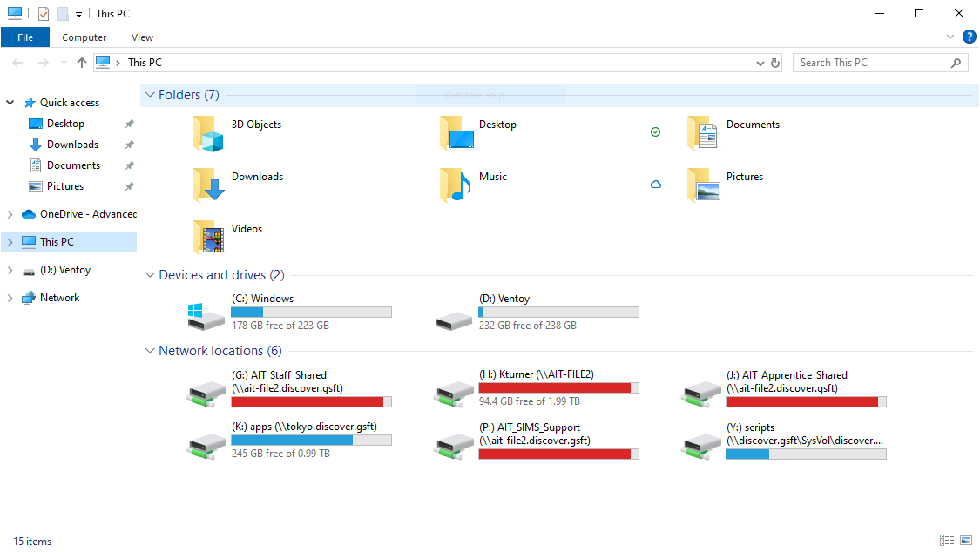This screenshot has height=552, width=980.
Task: Collapse the Folders (7) group
Action: (x=150, y=95)
